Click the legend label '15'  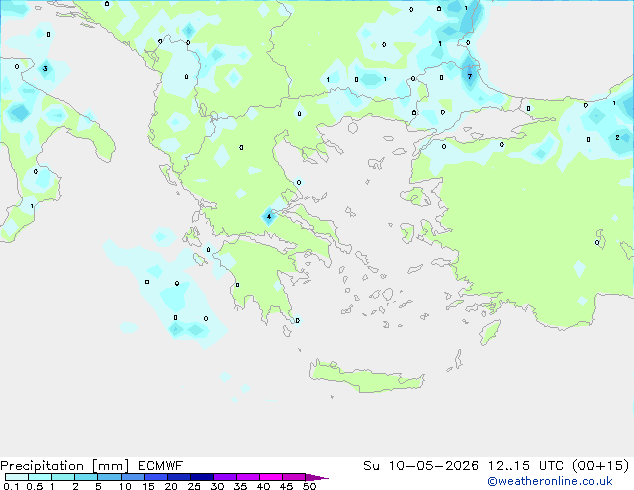click(x=148, y=486)
